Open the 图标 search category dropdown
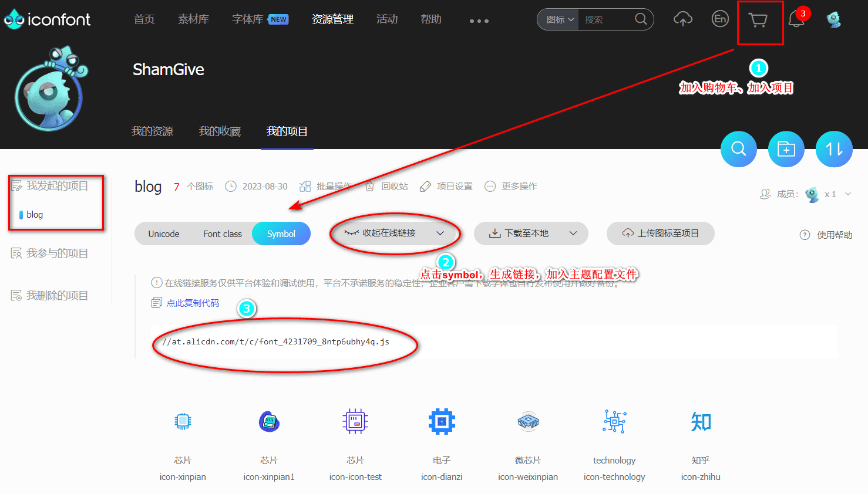Image resolution: width=868 pixels, height=494 pixels. (556, 19)
